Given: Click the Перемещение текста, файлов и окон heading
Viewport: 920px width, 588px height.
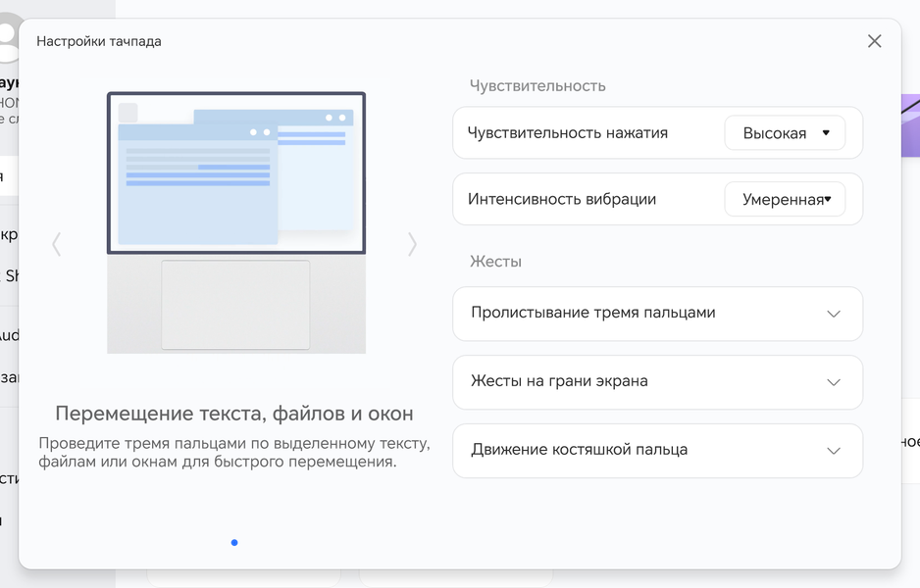Looking at the screenshot, I should [x=234, y=414].
